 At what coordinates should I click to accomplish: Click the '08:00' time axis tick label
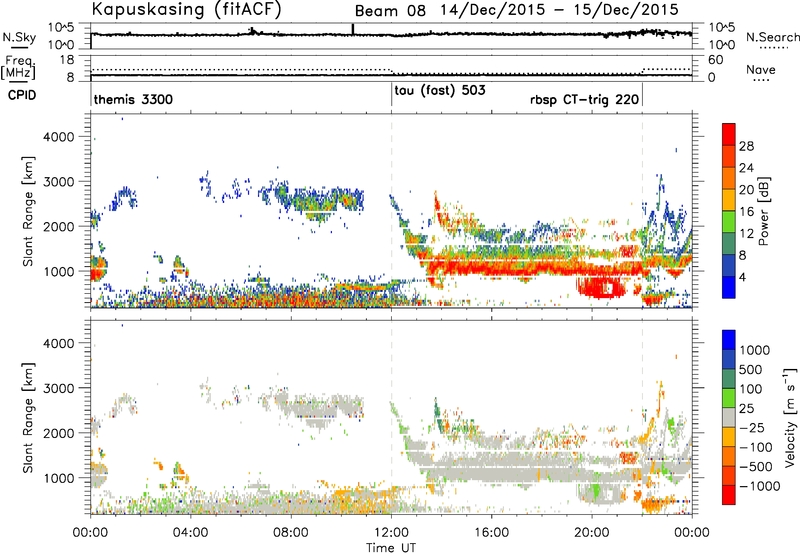(291, 533)
